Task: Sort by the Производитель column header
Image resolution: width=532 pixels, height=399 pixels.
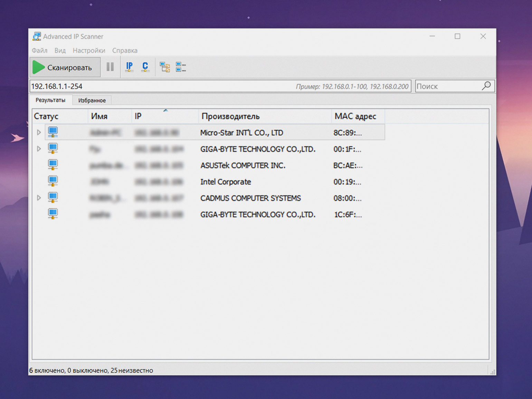Action: coord(265,116)
